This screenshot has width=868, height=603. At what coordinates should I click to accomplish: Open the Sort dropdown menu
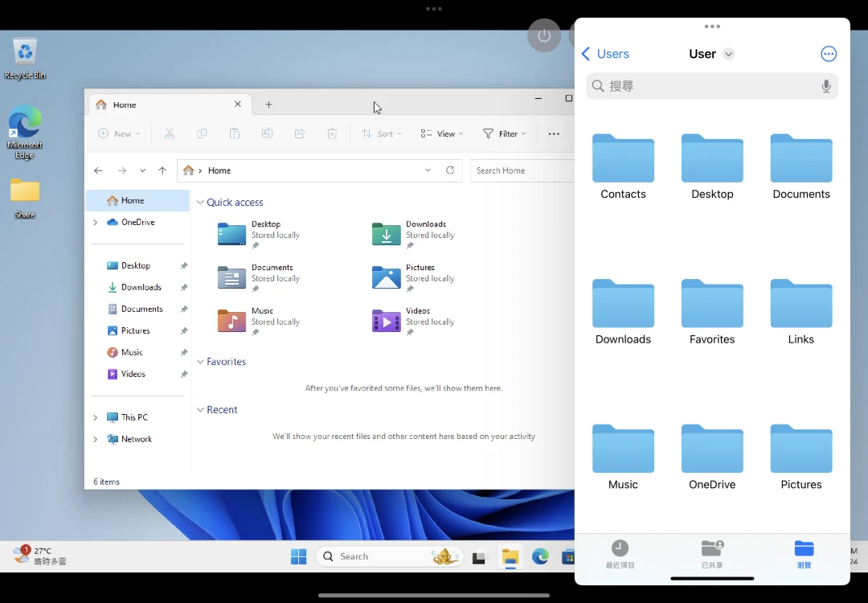tap(381, 133)
